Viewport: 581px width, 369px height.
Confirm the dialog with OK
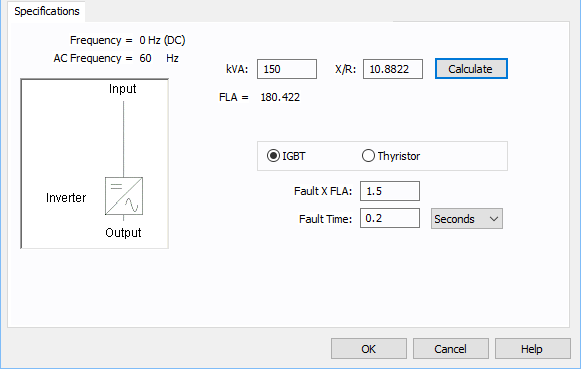point(369,349)
